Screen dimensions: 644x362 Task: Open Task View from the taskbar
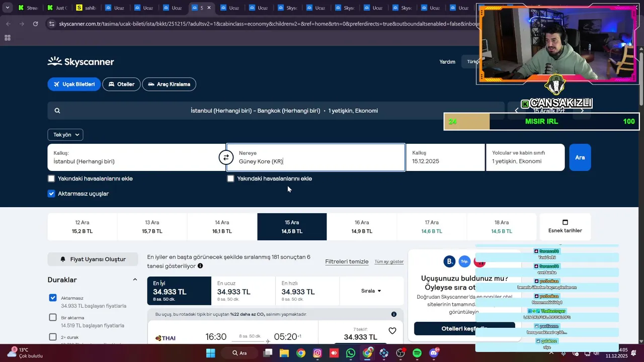pyautogui.click(x=268, y=353)
